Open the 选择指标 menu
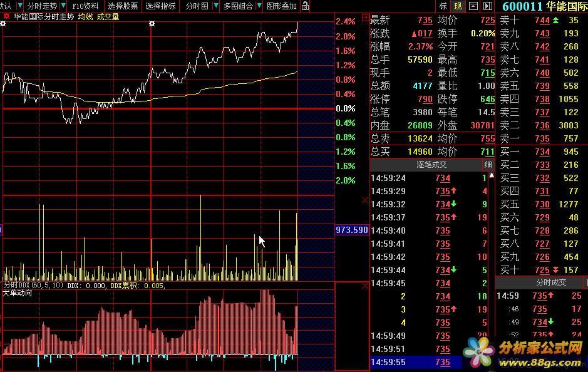The height and width of the screenshot is (372, 588). [160, 6]
